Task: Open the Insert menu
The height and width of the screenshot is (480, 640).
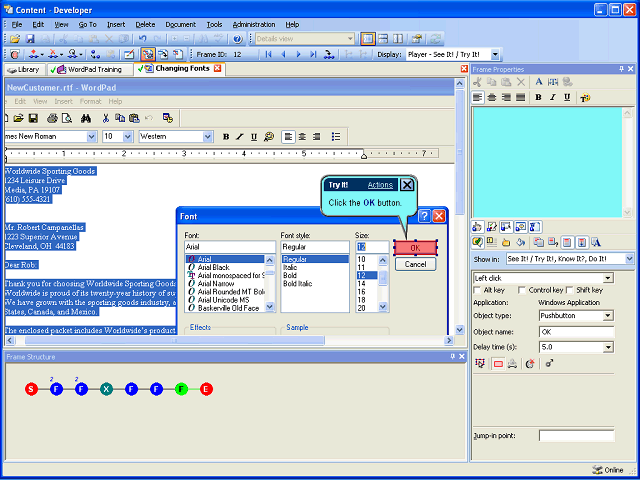Action: coord(116,24)
